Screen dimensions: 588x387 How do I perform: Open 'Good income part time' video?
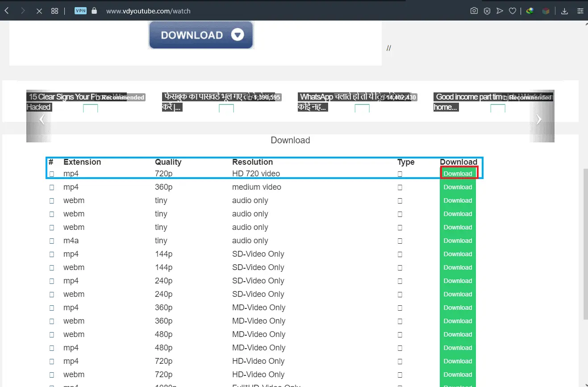click(x=493, y=102)
